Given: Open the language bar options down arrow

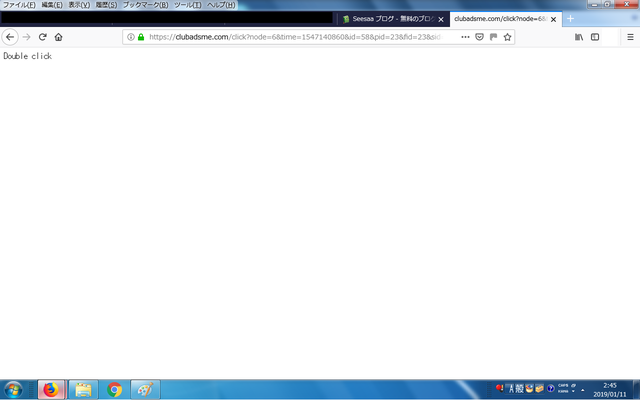Looking at the screenshot, I should pyautogui.click(x=573, y=391).
